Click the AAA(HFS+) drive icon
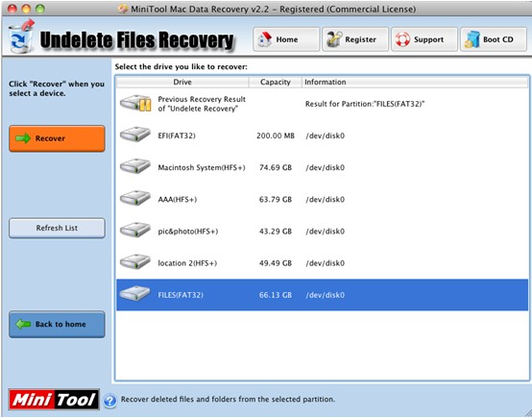Viewport: 532px width, 418px height. pos(135,198)
